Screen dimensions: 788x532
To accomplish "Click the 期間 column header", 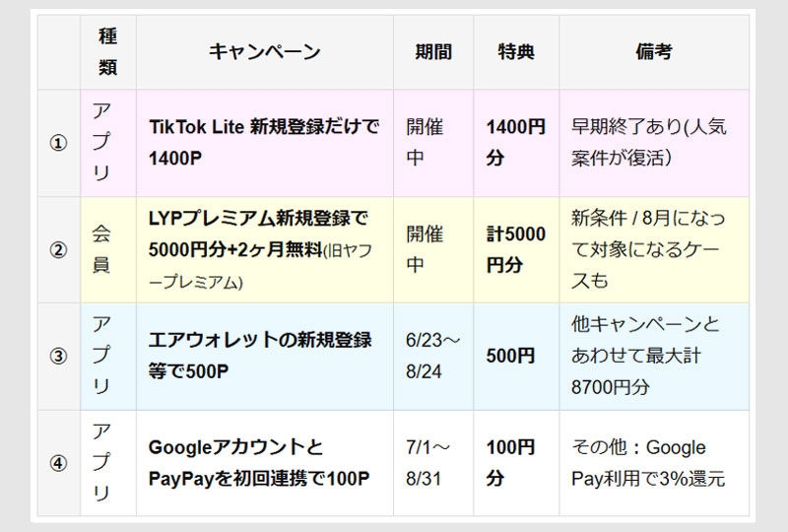I will point(433,52).
